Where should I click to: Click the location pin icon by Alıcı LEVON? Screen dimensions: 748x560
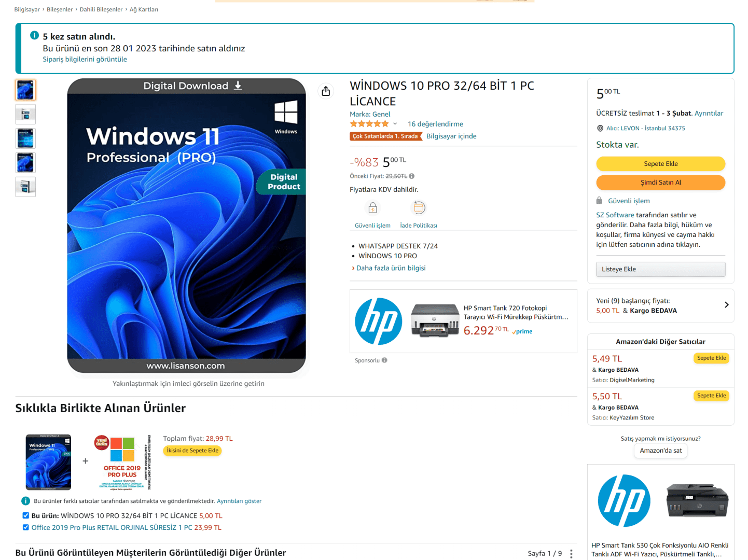coord(600,128)
